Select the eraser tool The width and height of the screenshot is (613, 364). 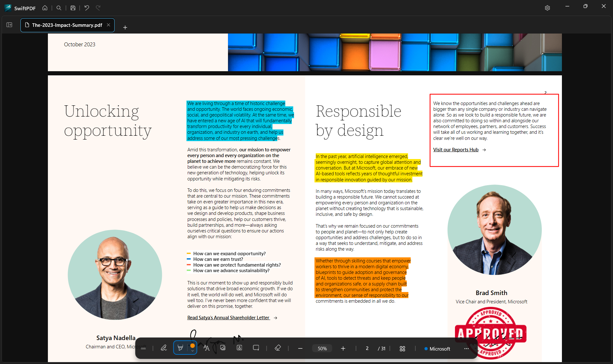tap(278, 348)
